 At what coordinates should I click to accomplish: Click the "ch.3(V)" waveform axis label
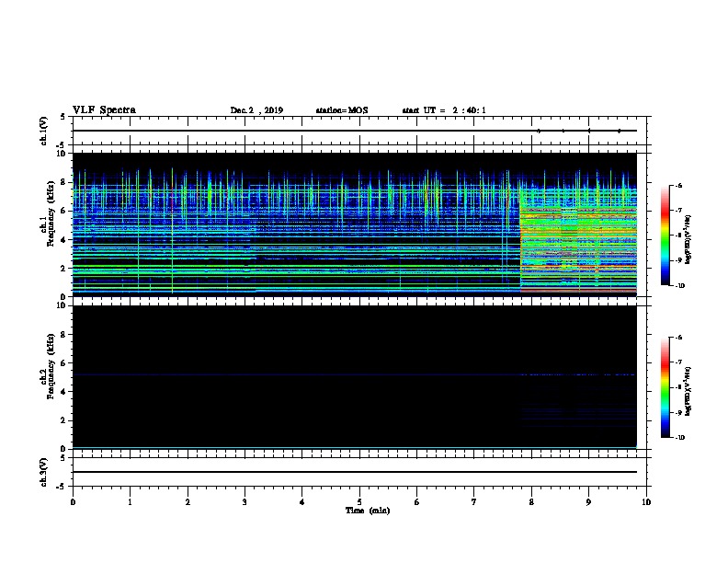tap(44, 472)
